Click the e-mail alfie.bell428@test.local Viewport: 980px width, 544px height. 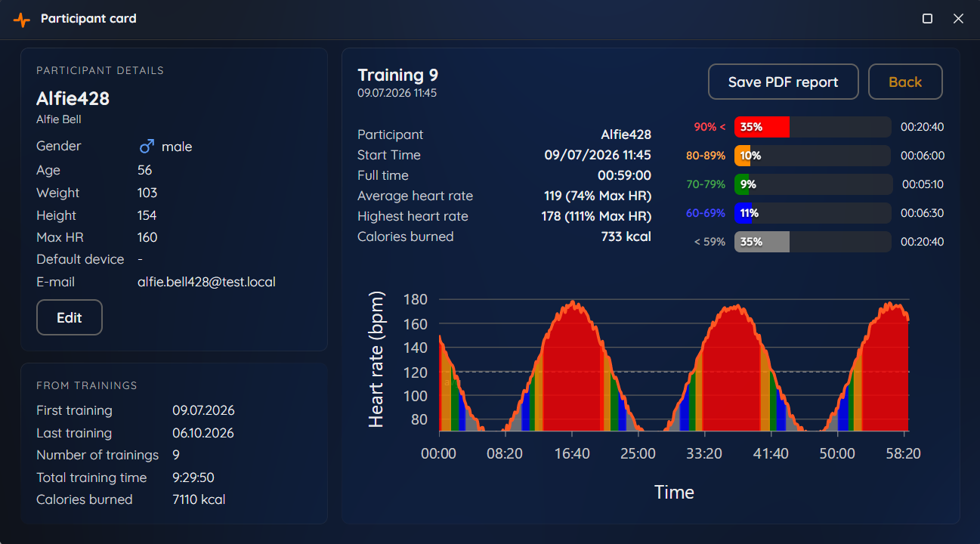click(x=206, y=282)
